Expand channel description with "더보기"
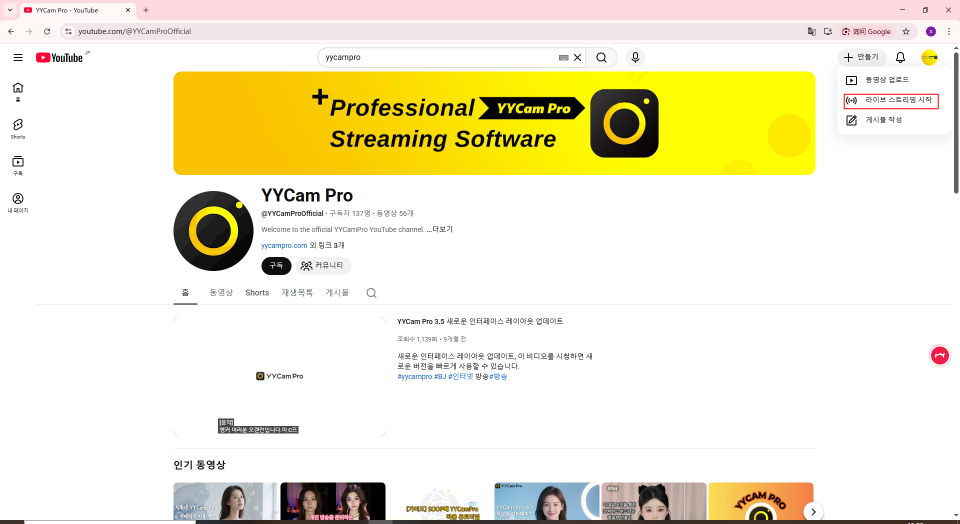 pyautogui.click(x=442, y=229)
